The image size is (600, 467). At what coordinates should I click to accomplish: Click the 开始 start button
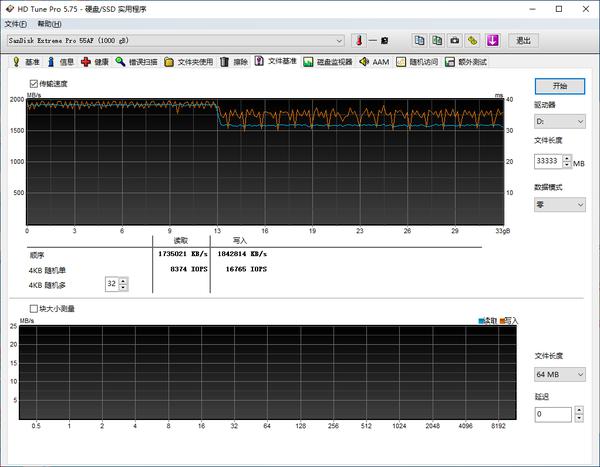click(x=559, y=85)
